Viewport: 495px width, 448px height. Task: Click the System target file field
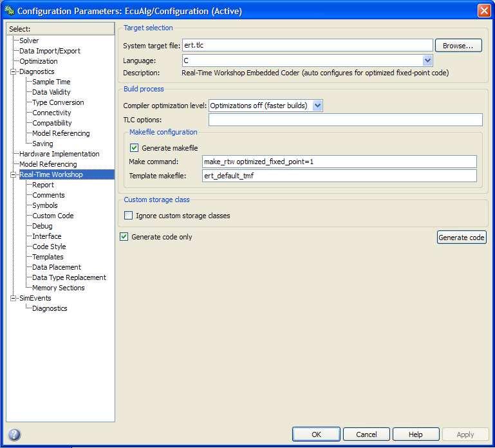(x=307, y=45)
